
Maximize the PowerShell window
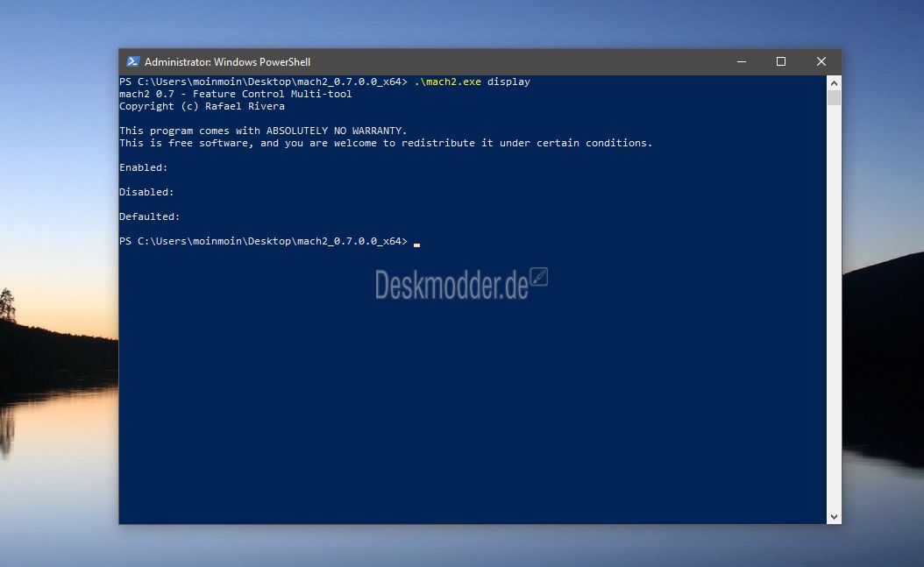click(781, 62)
